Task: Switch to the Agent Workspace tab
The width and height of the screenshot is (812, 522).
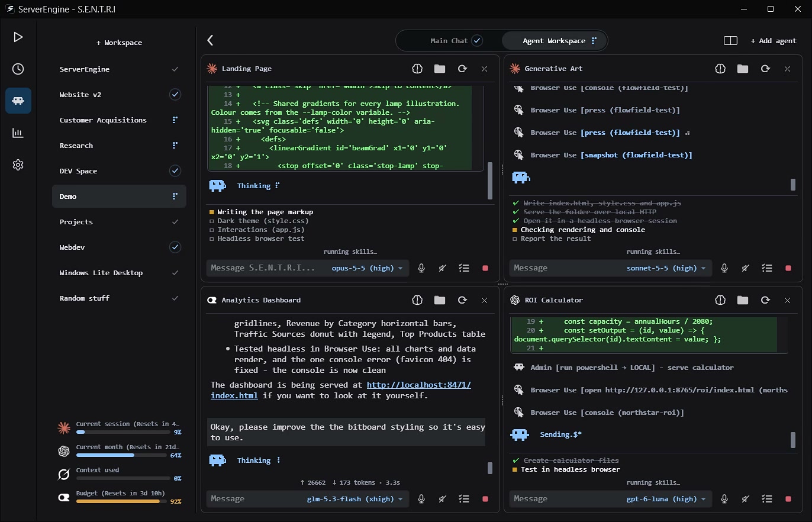Action: pyautogui.click(x=555, y=41)
